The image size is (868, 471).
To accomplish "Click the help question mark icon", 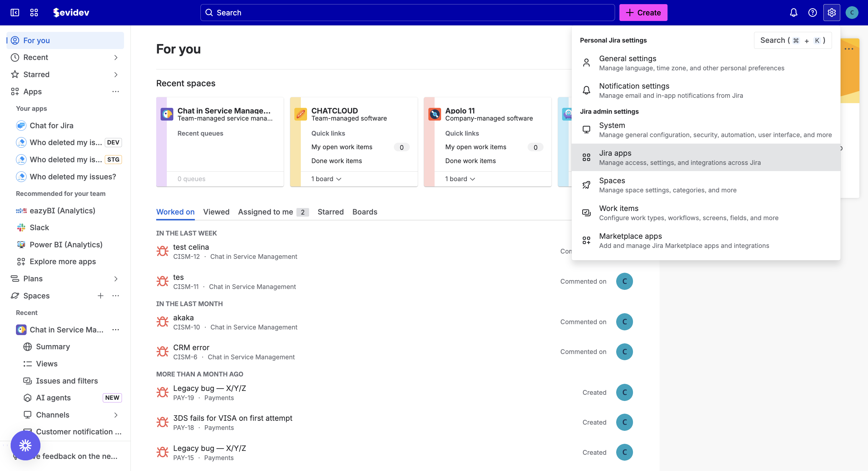I will tap(812, 12).
